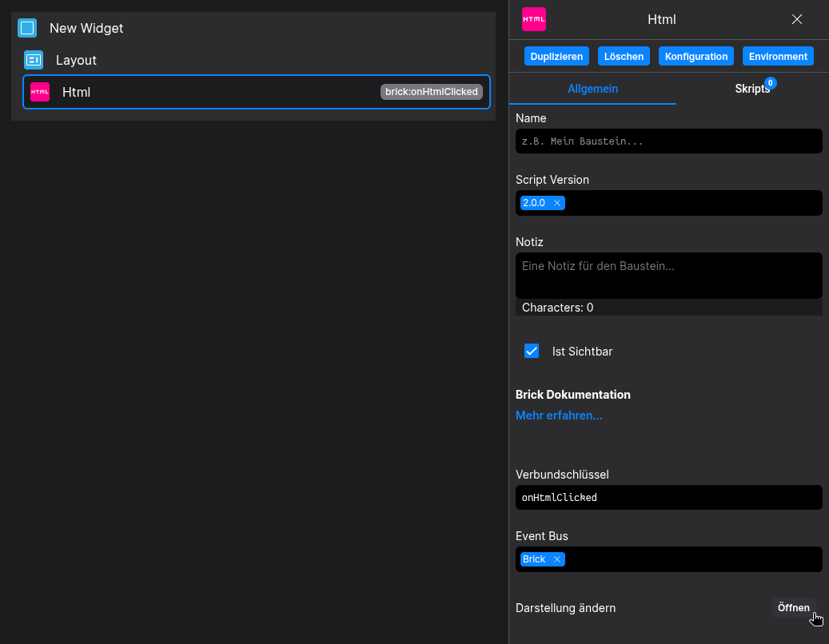Expand the Layout element
Screen dimensions: 829x644
[x=76, y=60]
